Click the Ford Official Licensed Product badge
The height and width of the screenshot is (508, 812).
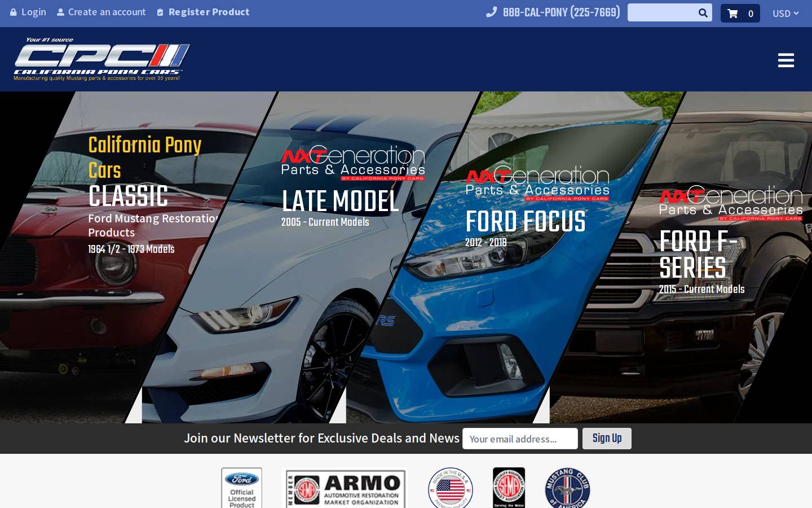(x=242, y=488)
